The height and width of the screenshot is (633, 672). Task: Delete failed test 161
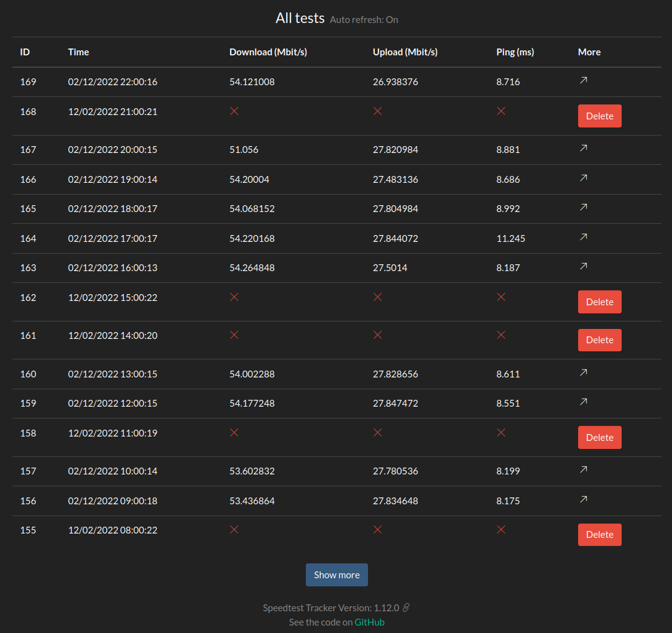click(x=599, y=340)
